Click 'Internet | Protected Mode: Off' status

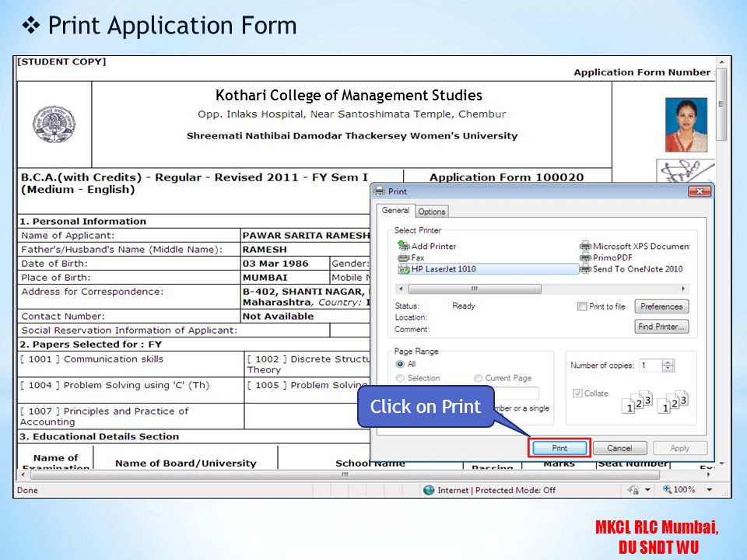tap(496, 490)
